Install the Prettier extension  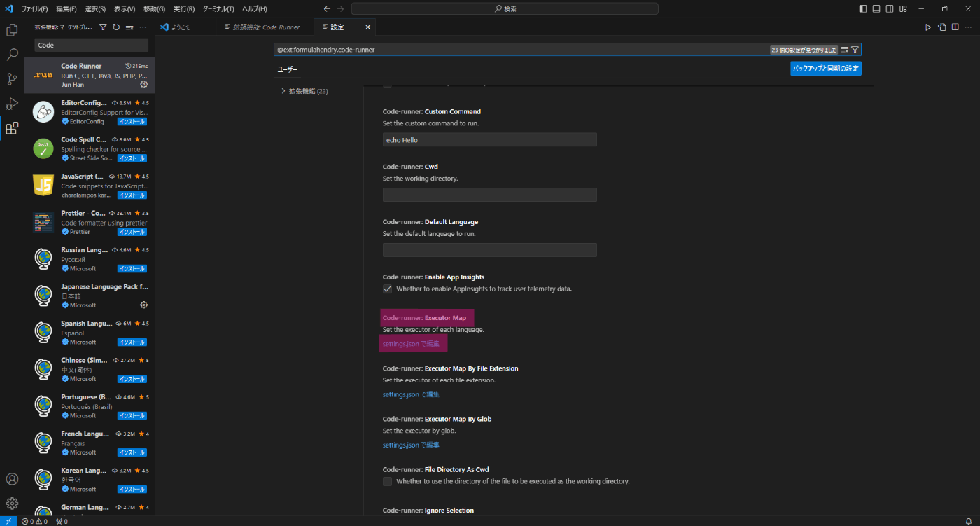pos(132,232)
